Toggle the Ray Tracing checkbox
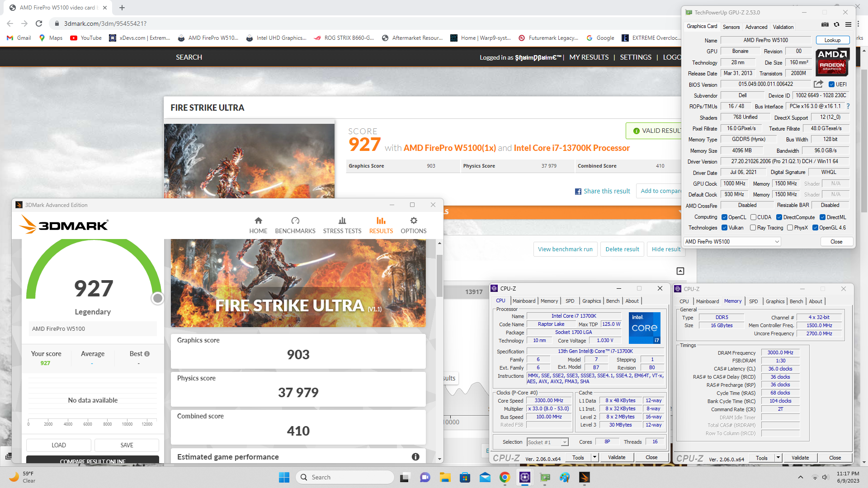The height and width of the screenshot is (488, 868). pos(753,228)
